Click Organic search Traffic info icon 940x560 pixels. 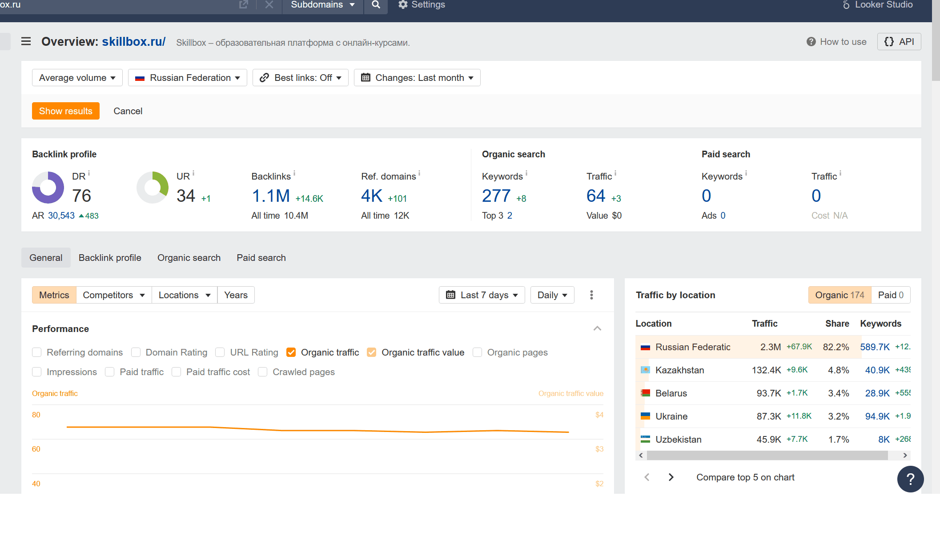[615, 173]
